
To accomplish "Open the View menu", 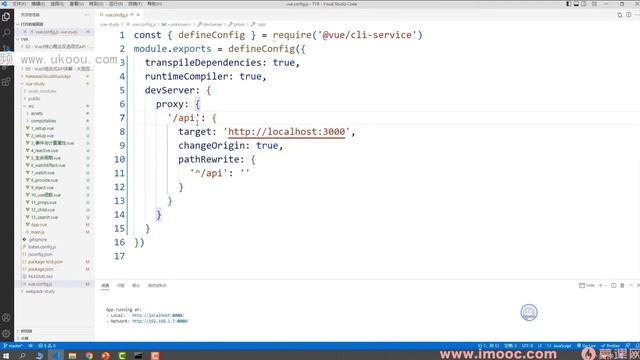I will (76, 4).
